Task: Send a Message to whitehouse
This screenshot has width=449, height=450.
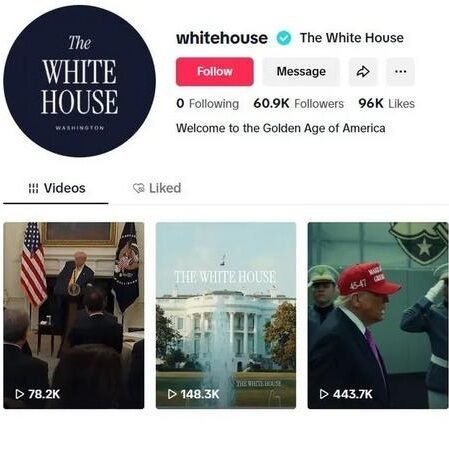Action: click(x=301, y=72)
